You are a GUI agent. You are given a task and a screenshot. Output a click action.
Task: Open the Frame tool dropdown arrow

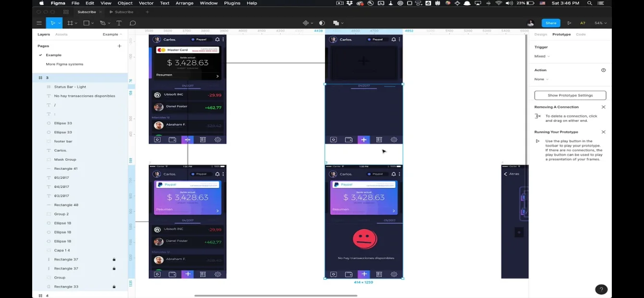coord(76,23)
